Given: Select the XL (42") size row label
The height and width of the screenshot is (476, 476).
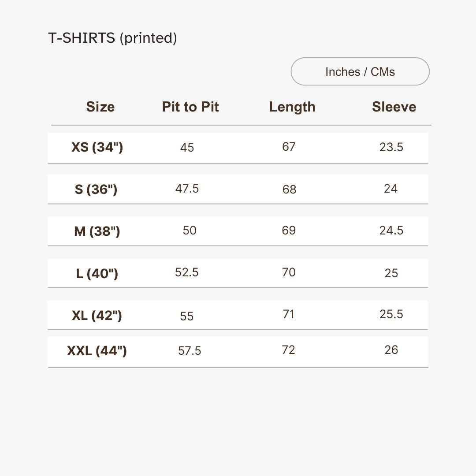Looking at the screenshot, I should pos(97,315).
